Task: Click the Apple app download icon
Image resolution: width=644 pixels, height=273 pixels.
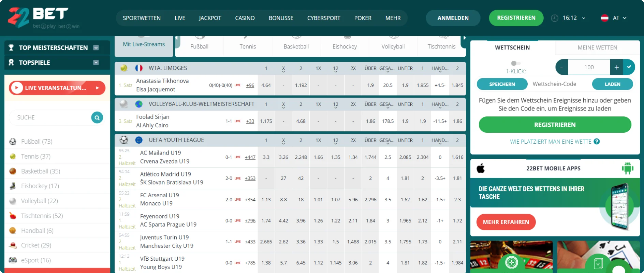Action: tap(481, 168)
